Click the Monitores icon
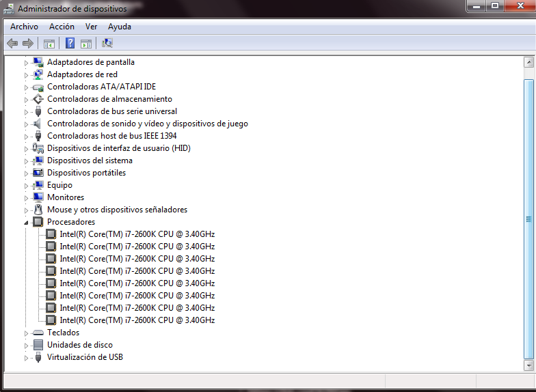Screen dimensions: 536x392 click(x=38, y=197)
